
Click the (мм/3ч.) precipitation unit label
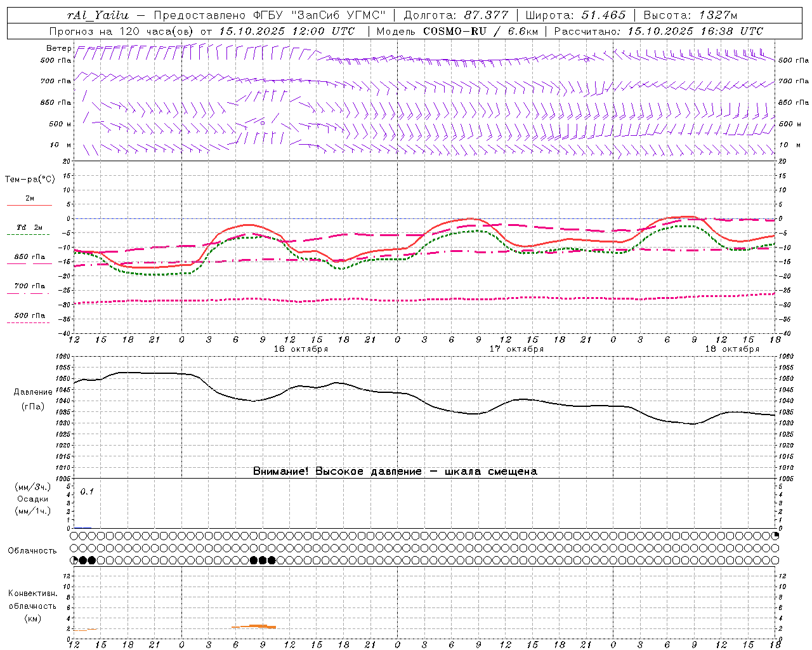[32, 487]
